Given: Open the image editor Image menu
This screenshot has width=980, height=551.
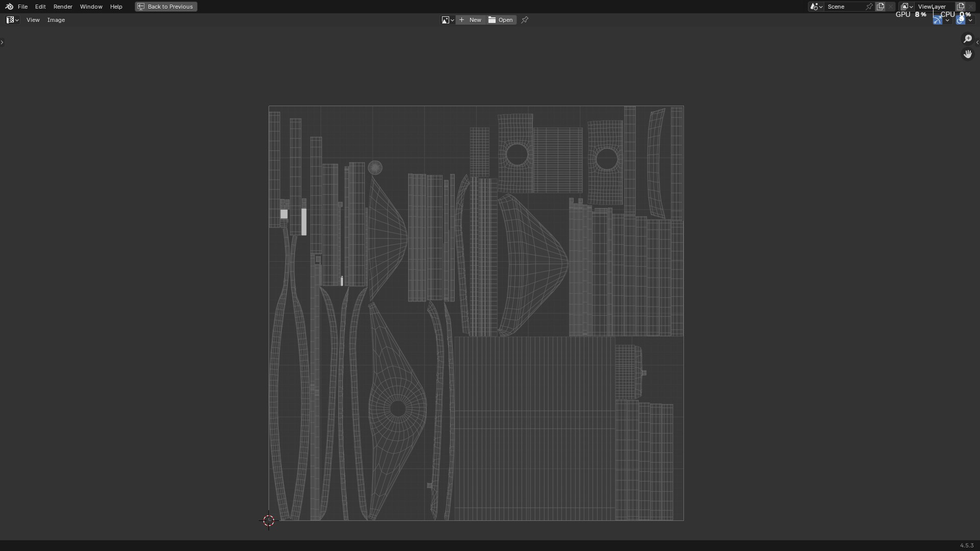Looking at the screenshot, I should click(x=56, y=20).
